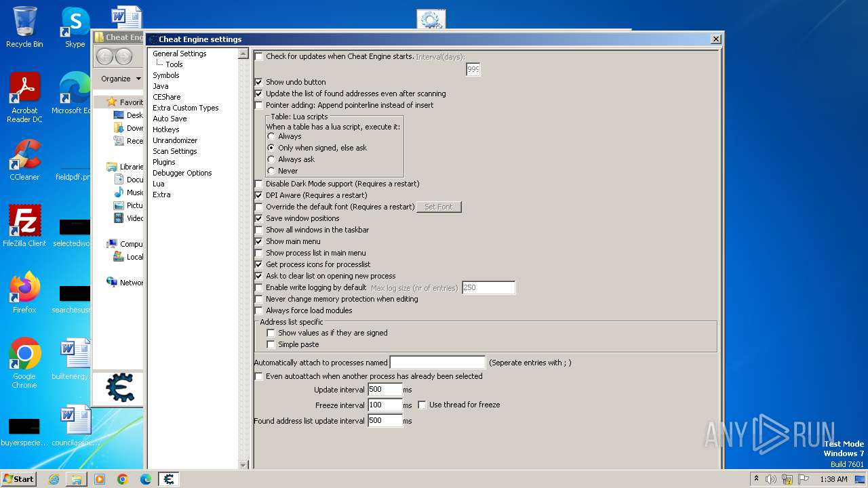868x488 pixels.
Task: Open Extra Custom Types page
Action: click(186, 108)
